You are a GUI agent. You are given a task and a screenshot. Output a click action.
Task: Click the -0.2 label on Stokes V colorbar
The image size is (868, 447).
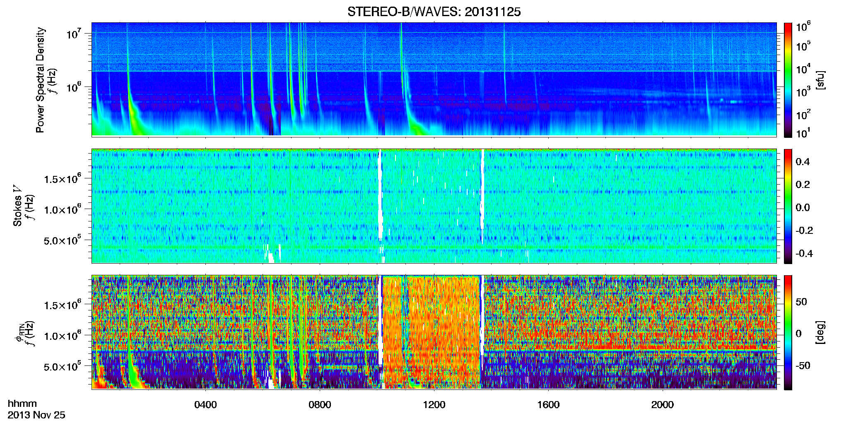pyautogui.click(x=804, y=231)
